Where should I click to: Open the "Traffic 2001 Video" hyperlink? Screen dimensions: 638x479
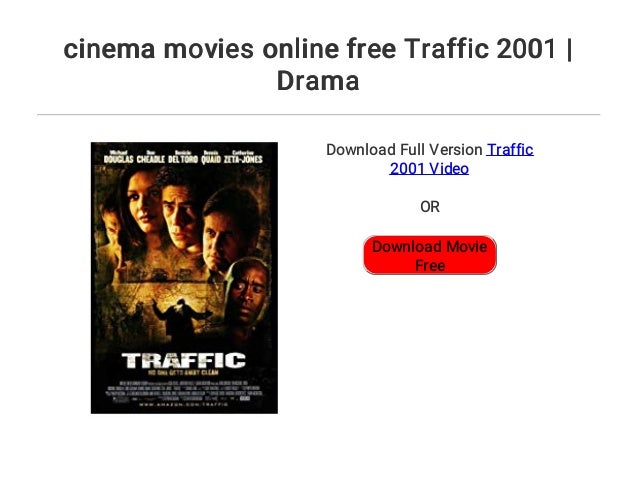(x=461, y=159)
